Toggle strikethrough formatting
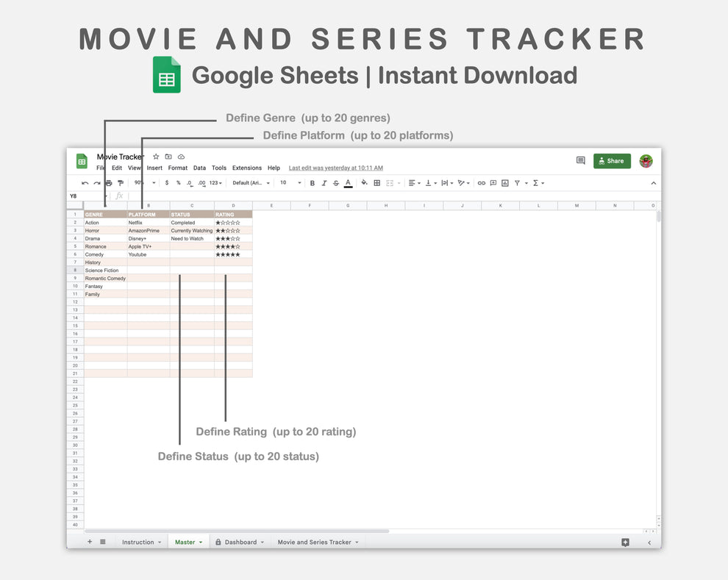Screen dimensions: 728x580 (335, 183)
